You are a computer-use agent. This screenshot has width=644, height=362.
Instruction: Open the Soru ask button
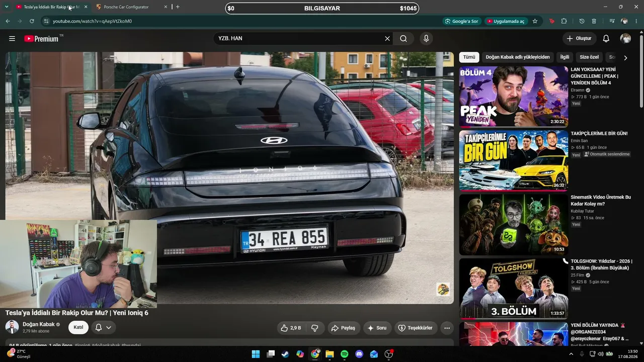coord(377,328)
